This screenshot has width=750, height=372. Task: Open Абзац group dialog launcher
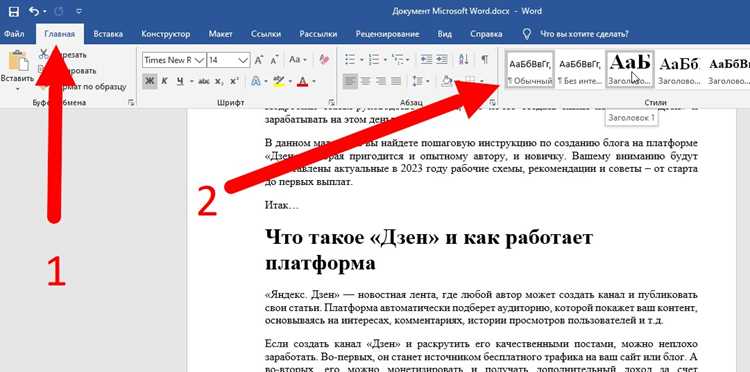coord(493,102)
